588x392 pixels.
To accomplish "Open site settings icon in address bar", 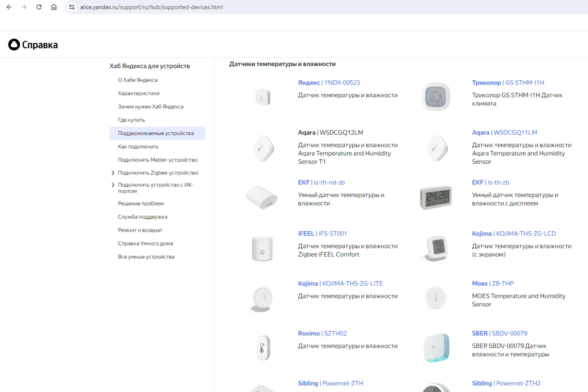I will [x=72, y=7].
